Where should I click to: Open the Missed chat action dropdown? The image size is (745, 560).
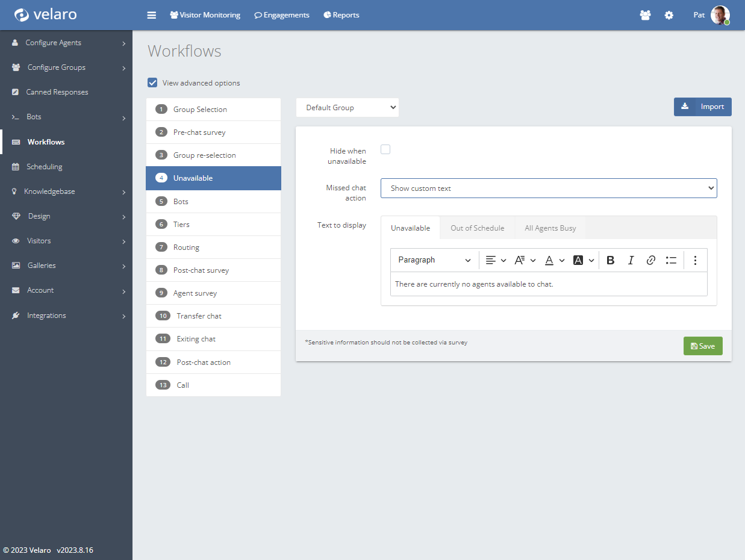[x=549, y=188]
